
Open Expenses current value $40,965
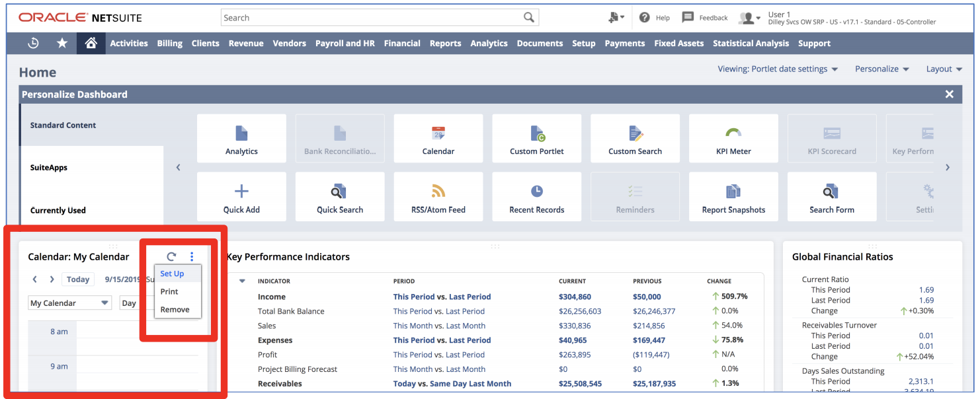[x=573, y=340]
